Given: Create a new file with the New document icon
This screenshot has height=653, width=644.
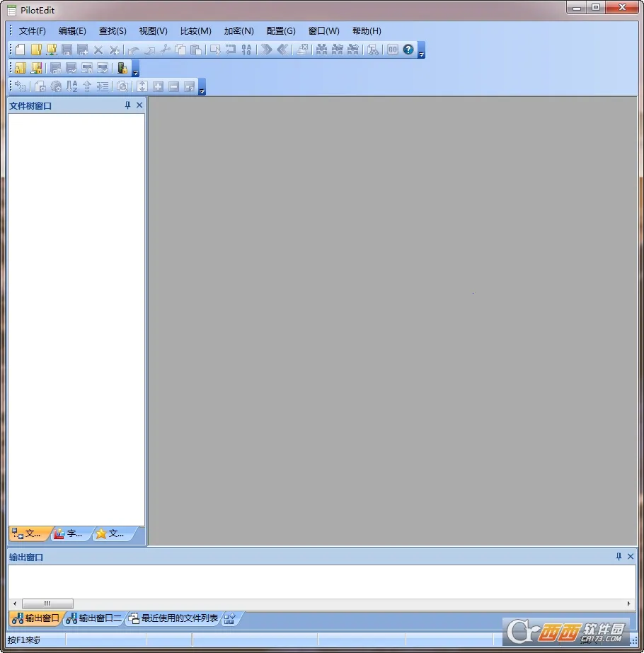Looking at the screenshot, I should point(20,50).
